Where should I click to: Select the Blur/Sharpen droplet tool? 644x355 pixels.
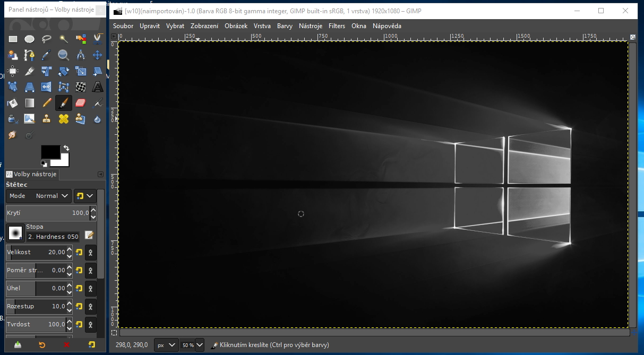[x=98, y=118]
